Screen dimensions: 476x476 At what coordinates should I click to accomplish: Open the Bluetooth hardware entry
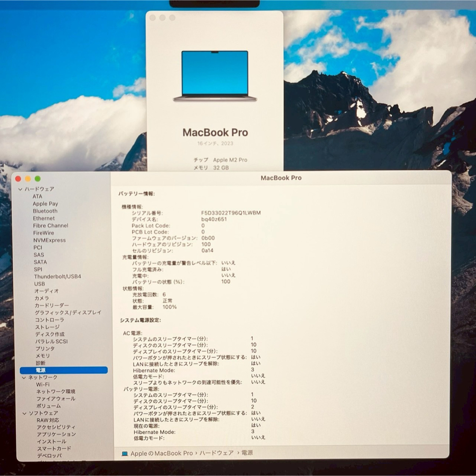coord(45,211)
